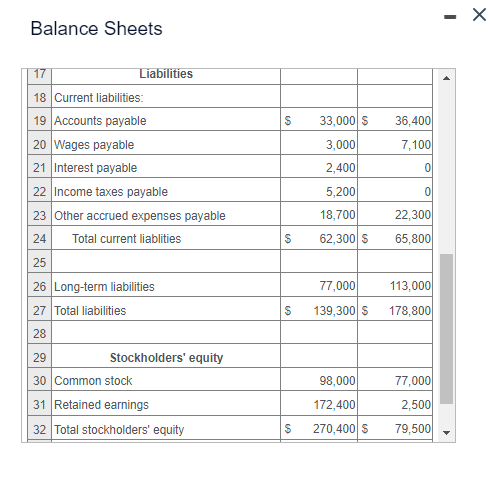Image resolution: width=491 pixels, height=485 pixels.
Task: Click Retained earnings value 2,500
Action: point(416,405)
